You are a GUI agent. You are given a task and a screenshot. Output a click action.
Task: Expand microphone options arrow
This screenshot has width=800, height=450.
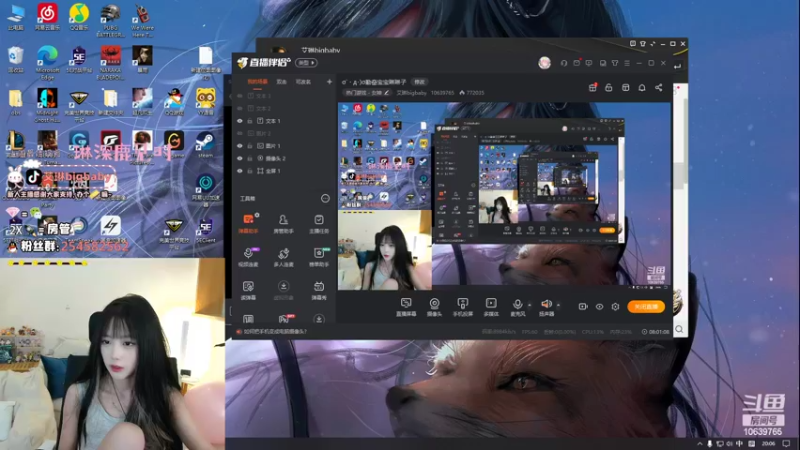coord(529,305)
